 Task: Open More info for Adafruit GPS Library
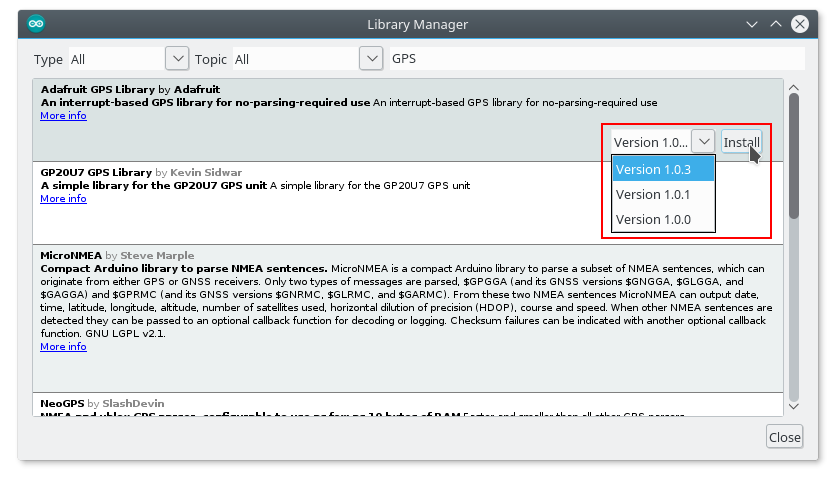[x=63, y=116]
